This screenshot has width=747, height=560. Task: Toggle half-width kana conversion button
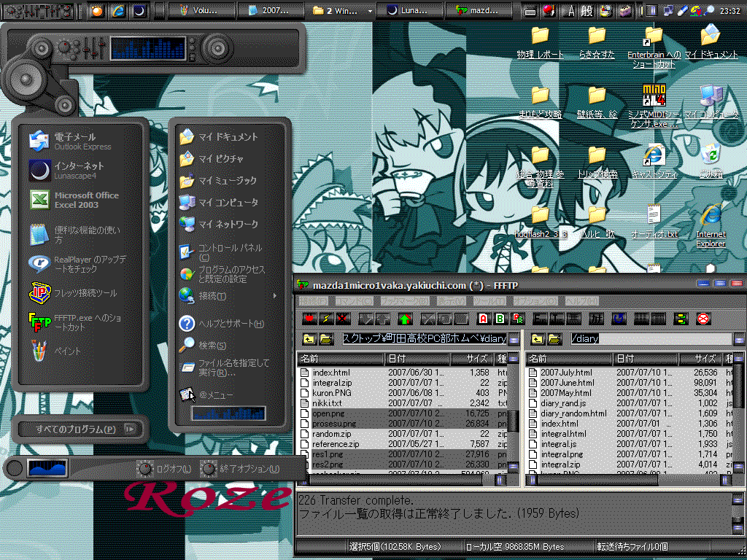pos(596,319)
